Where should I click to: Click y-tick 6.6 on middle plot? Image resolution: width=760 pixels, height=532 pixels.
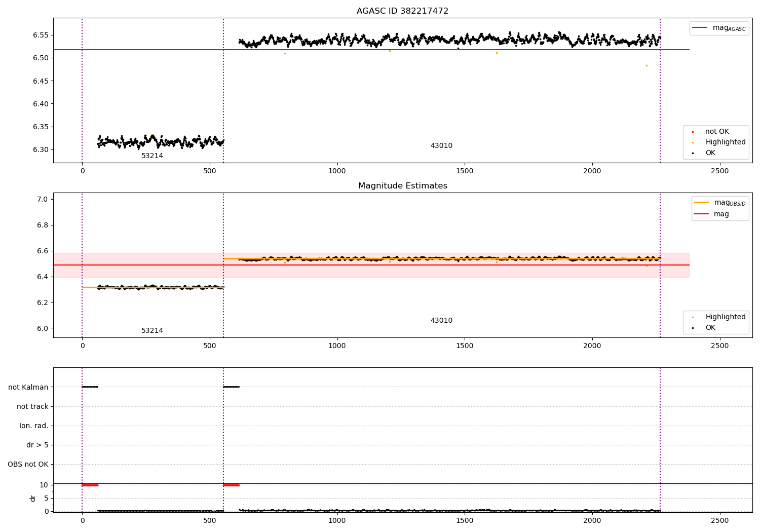[43, 251]
